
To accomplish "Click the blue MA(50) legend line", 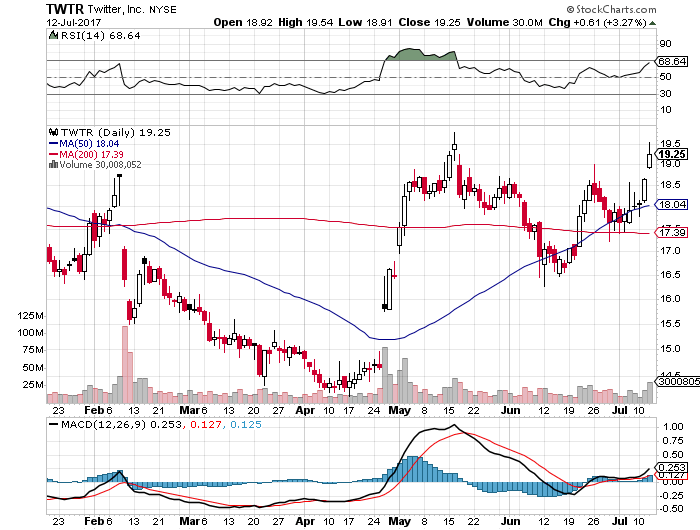I will 53,144.
